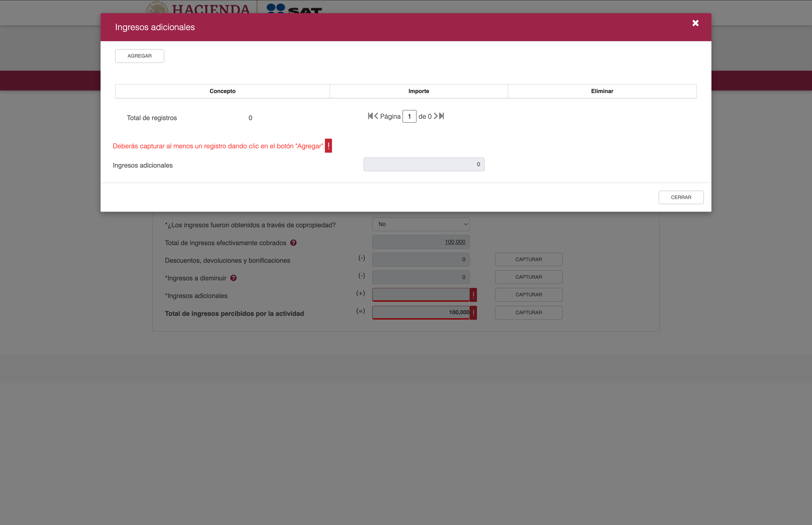Click the AGREGAR button
Screen dimensions: 812x525
coord(139,56)
